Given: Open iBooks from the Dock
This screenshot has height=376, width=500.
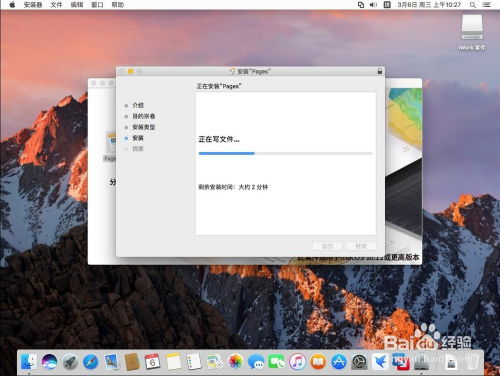Looking at the screenshot, I should pyautogui.click(x=318, y=362).
